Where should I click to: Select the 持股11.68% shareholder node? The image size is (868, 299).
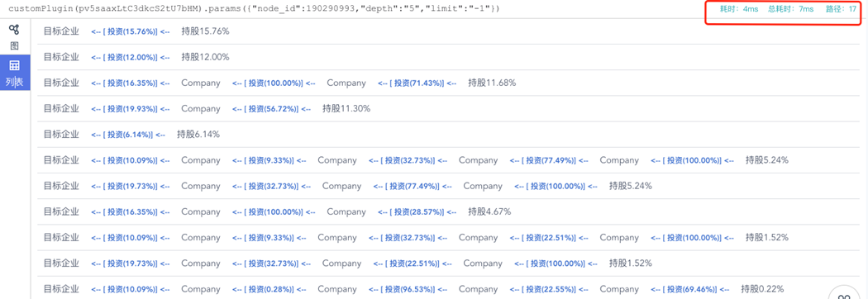pos(492,83)
